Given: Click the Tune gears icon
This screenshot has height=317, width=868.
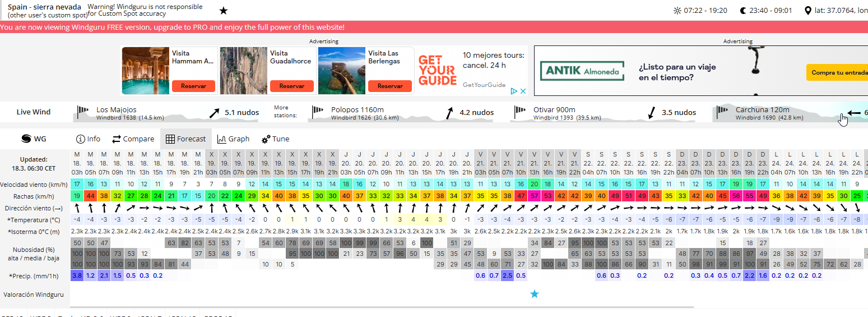Looking at the screenshot, I should click(x=266, y=139).
